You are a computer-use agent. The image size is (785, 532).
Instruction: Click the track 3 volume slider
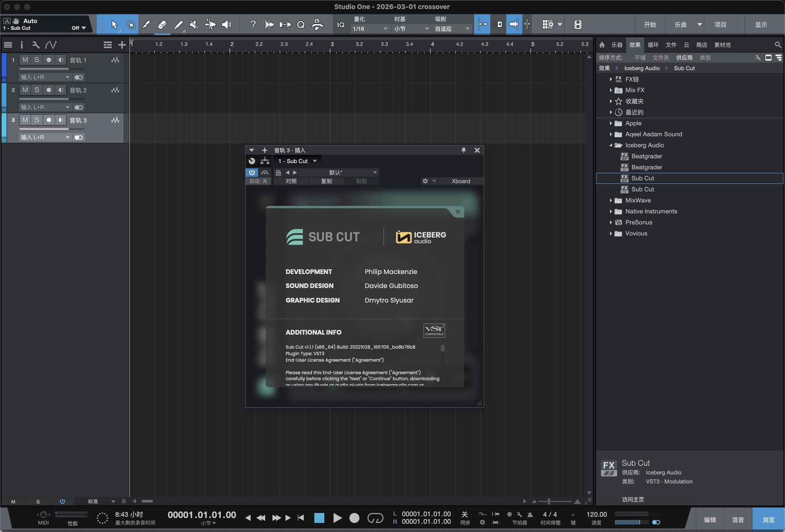[44, 129]
